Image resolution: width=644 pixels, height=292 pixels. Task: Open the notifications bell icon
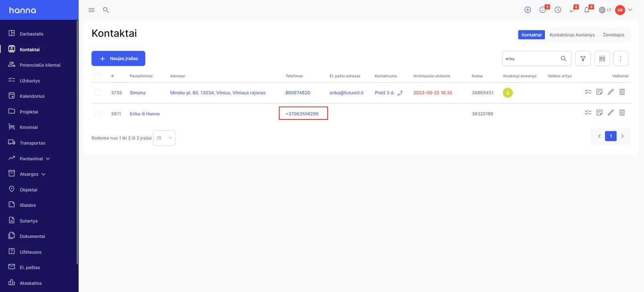(x=587, y=10)
